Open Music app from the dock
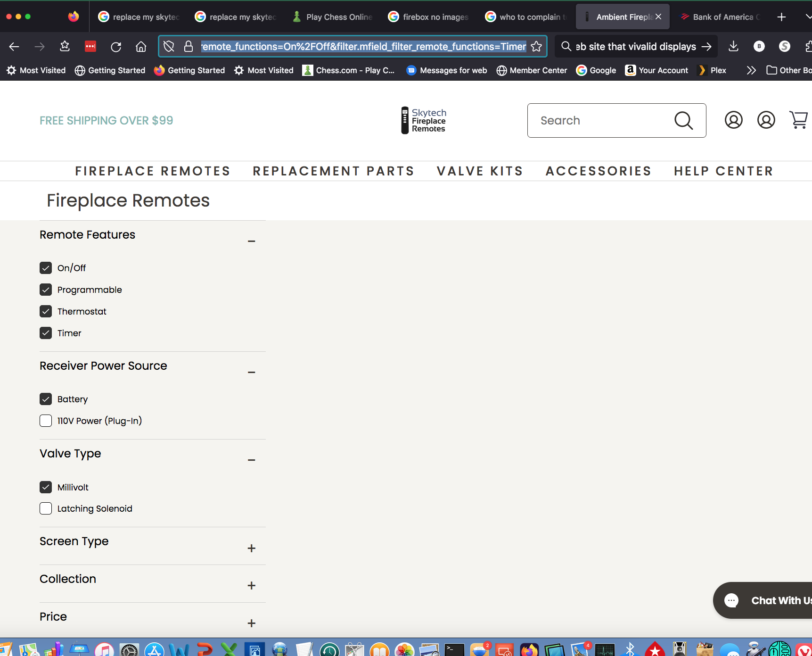The height and width of the screenshot is (656, 812). (x=104, y=650)
